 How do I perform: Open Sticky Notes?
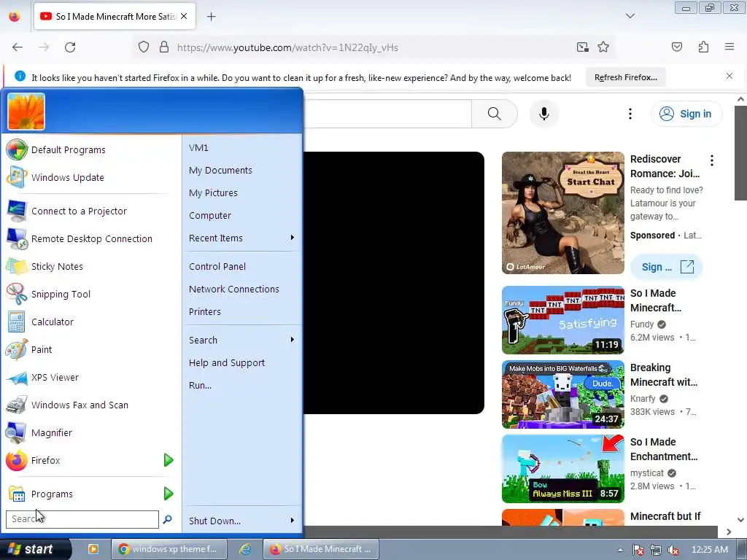coord(90,266)
